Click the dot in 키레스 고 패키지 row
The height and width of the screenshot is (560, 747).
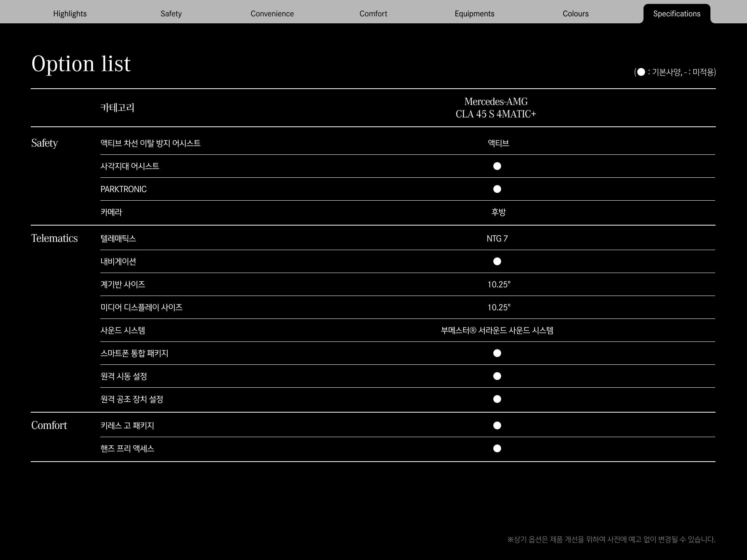(x=497, y=425)
